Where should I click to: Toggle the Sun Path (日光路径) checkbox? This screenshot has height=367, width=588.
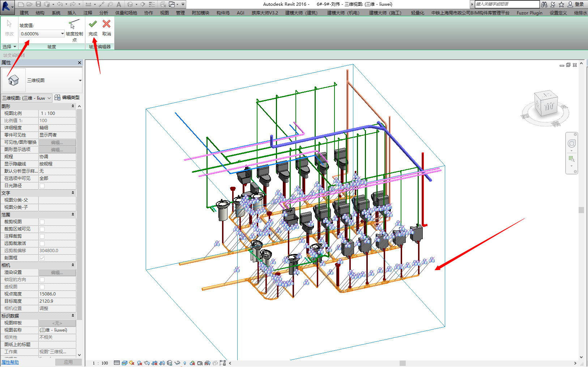[x=42, y=186]
